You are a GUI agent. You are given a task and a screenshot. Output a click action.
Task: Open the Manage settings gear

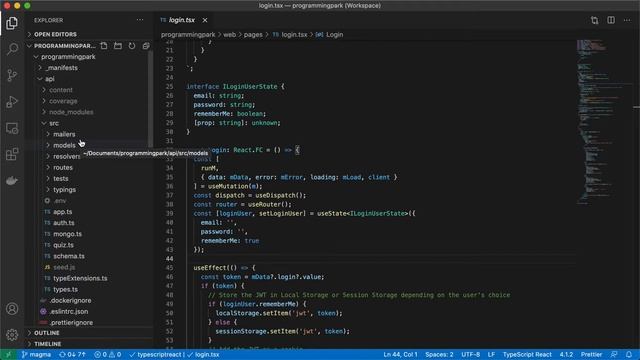point(12,335)
